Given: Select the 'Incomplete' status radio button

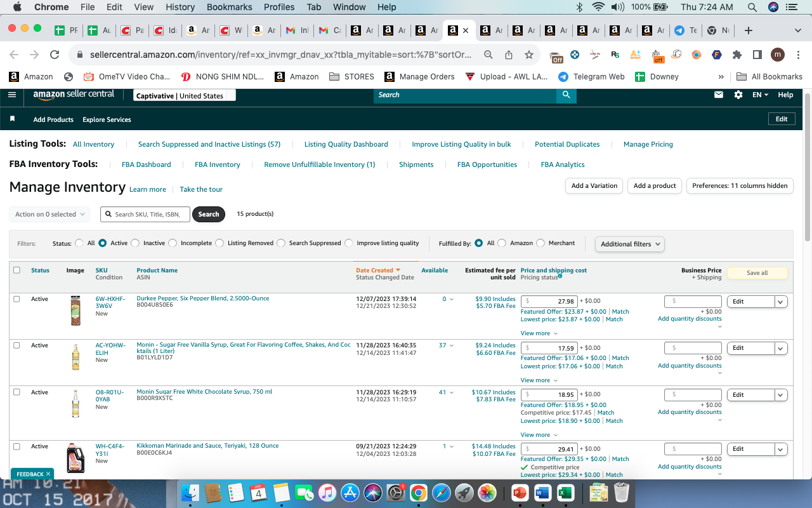Looking at the screenshot, I should [173, 243].
